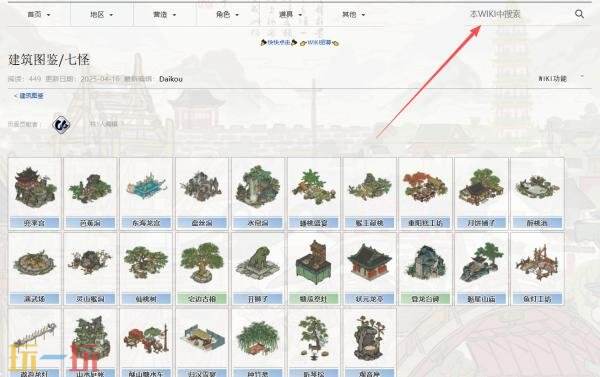Open the teal-walled banquet hall card
The width and height of the screenshot is (600, 377).
click(x=202, y=343)
